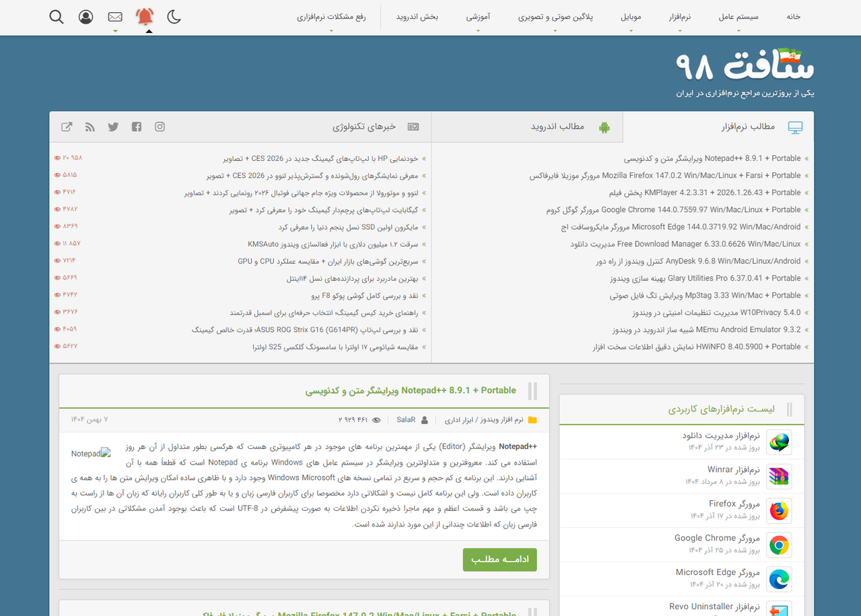Click the Firefox sidebar icon

[x=780, y=511]
